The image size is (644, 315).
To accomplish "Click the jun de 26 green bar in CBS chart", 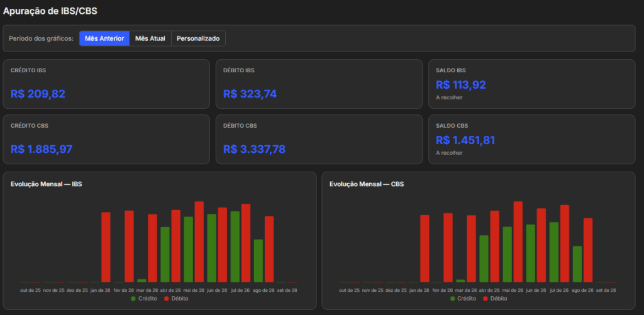I will click(x=531, y=253).
